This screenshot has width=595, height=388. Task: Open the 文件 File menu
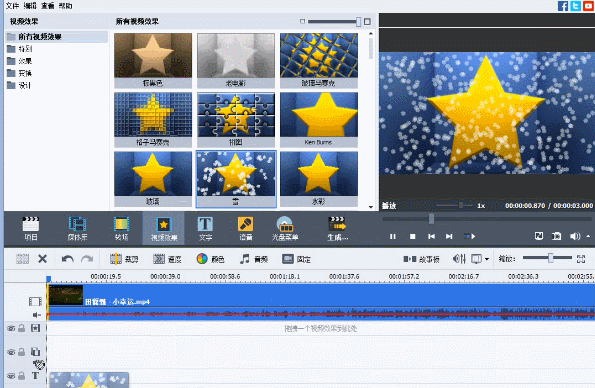[12, 6]
